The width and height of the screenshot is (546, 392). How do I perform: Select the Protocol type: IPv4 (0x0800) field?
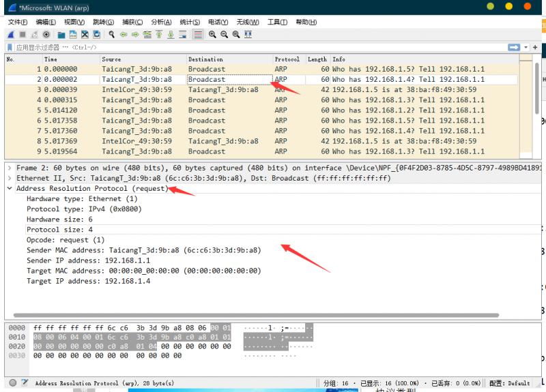(84, 209)
